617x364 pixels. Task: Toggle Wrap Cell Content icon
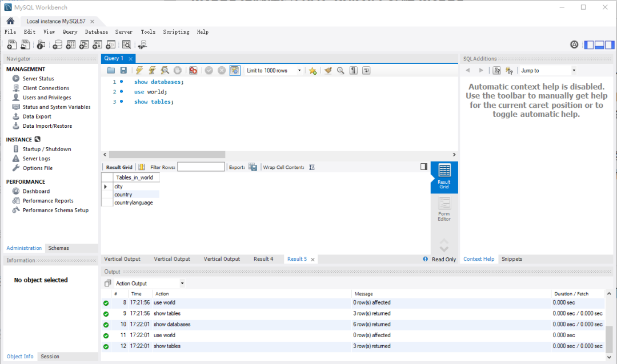pos(312,167)
